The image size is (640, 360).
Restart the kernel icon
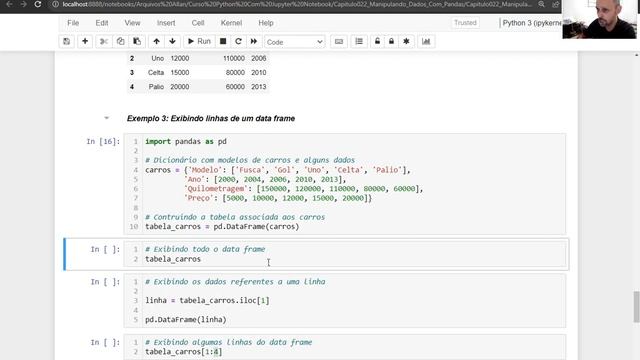[x=238, y=42]
